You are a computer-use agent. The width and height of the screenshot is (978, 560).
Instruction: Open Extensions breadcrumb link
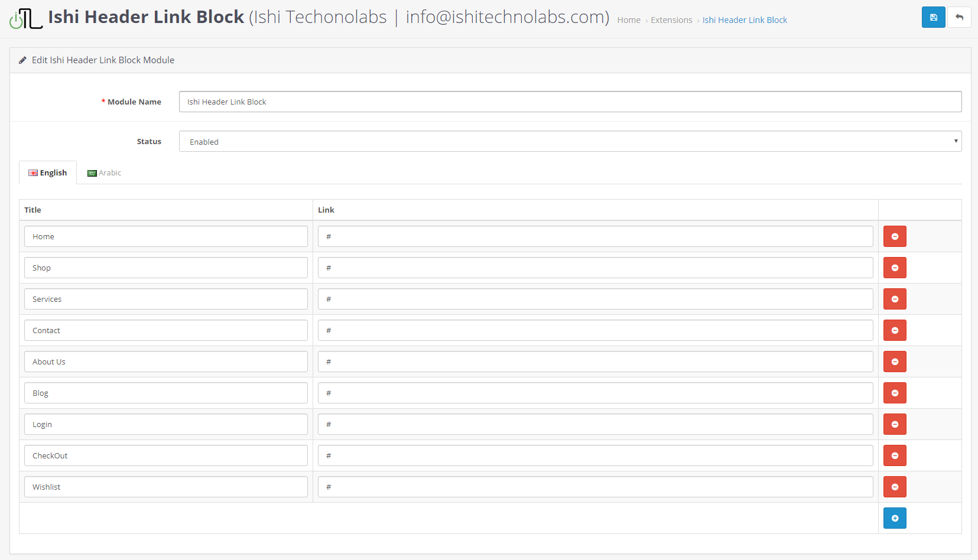pyautogui.click(x=671, y=20)
